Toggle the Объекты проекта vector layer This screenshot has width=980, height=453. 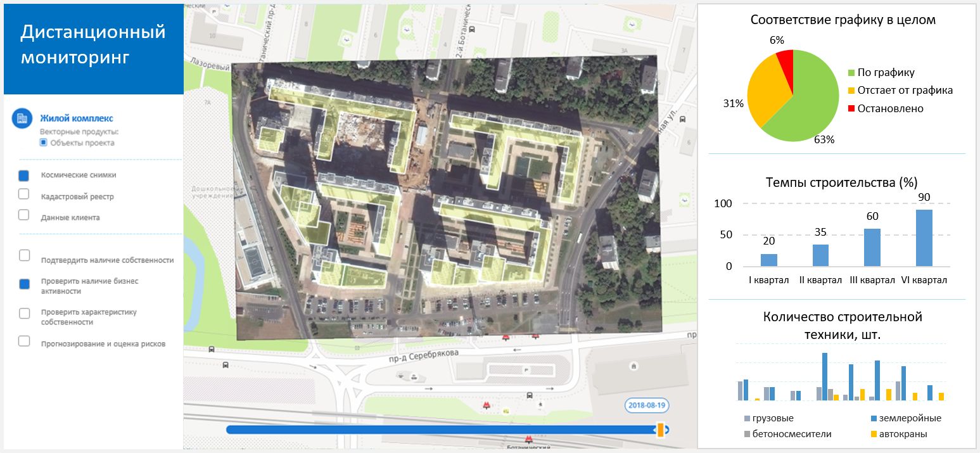pos(44,143)
